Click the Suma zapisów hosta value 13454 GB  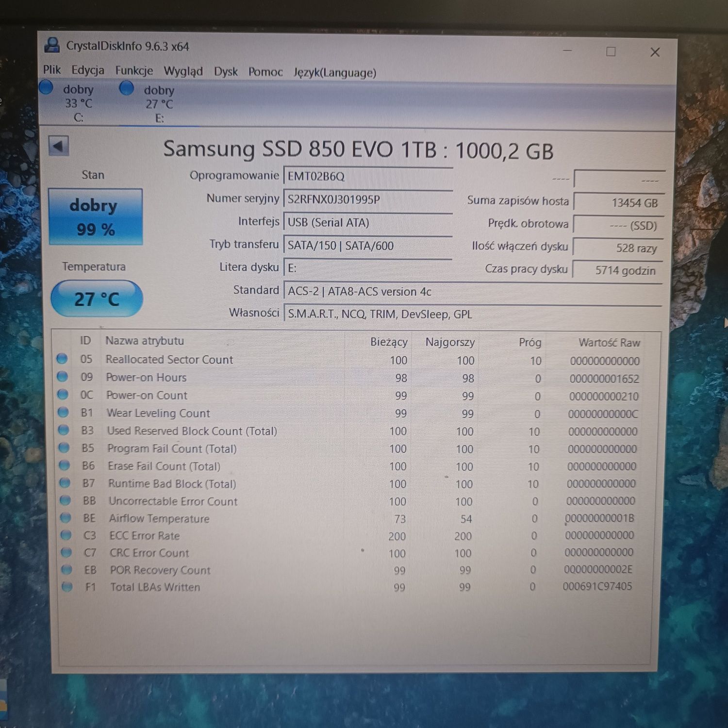(x=619, y=203)
